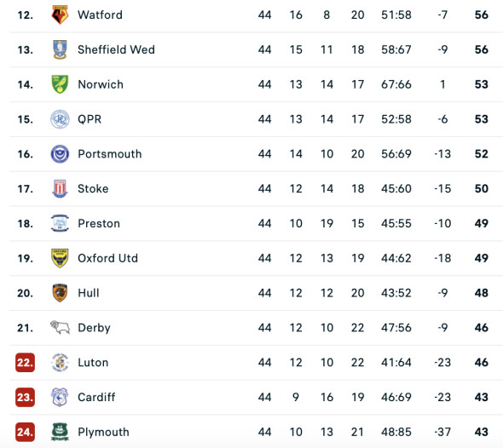Screen dimensions: 503x448
Task: Open the Luton team link
Action: click(93, 363)
